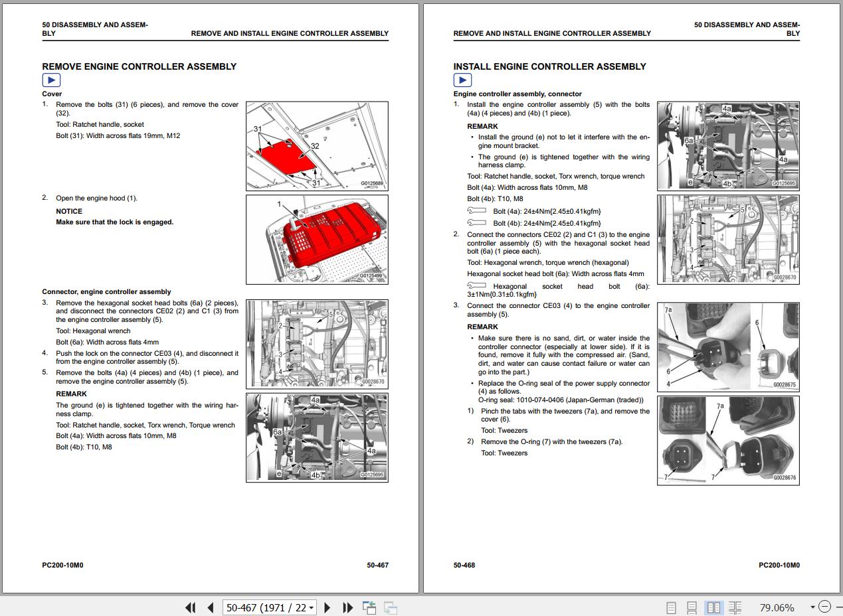
Task: Jump to the last page
Action: [347, 607]
